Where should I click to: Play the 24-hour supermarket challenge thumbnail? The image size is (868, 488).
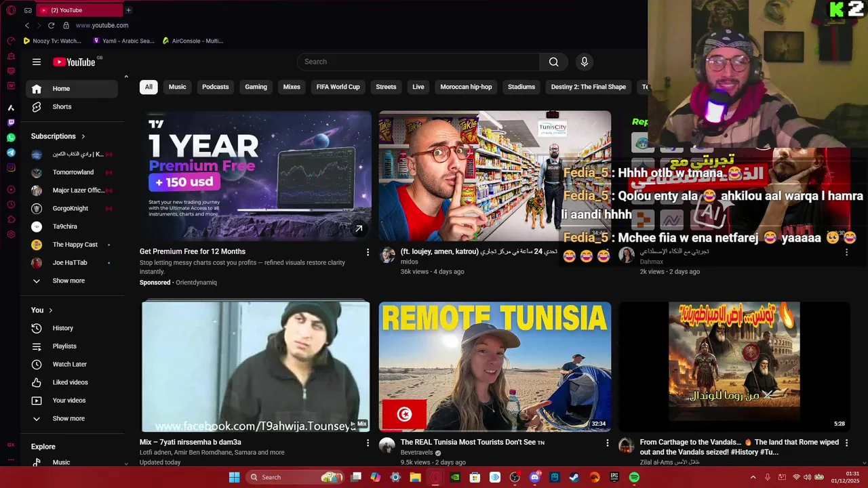point(495,176)
